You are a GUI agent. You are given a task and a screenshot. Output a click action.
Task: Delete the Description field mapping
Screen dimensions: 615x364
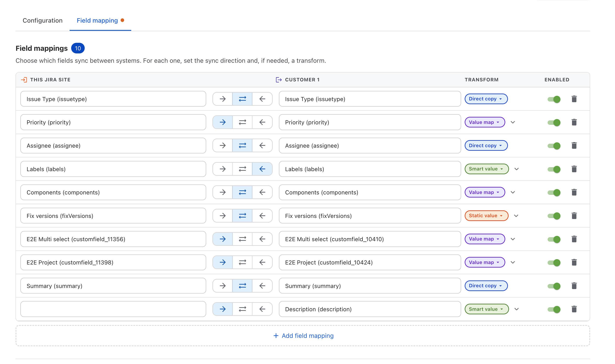(x=574, y=309)
